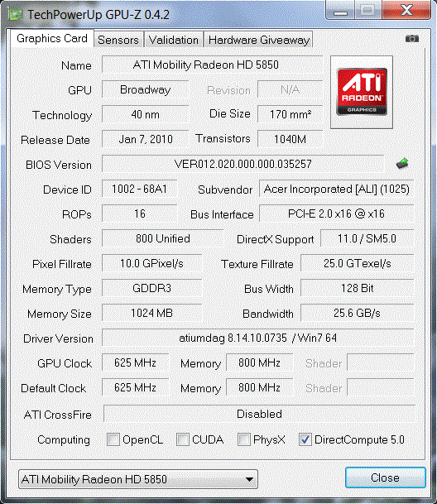
Task: Check the PhysX checkbox
Action: (x=243, y=439)
